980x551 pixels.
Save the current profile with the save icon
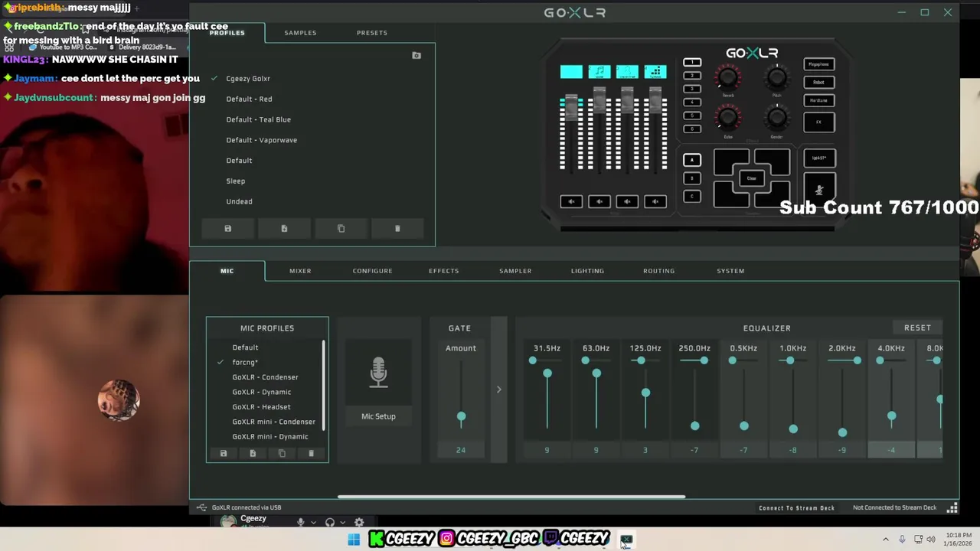click(227, 229)
